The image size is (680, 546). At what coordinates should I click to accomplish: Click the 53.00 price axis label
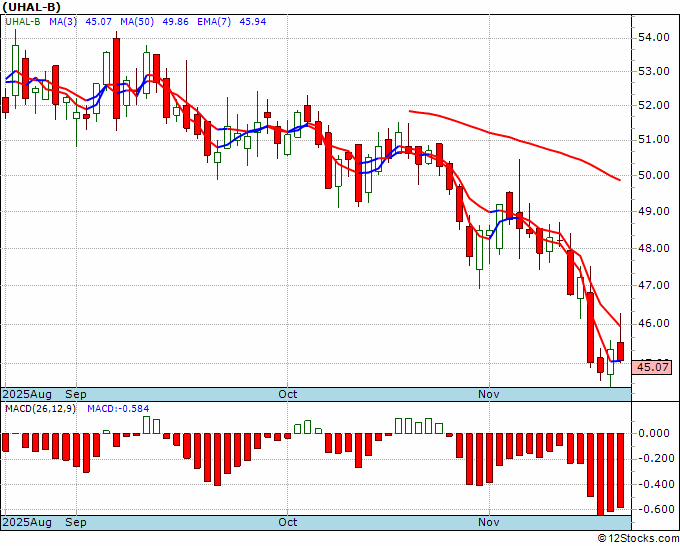pyautogui.click(x=654, y=71)
